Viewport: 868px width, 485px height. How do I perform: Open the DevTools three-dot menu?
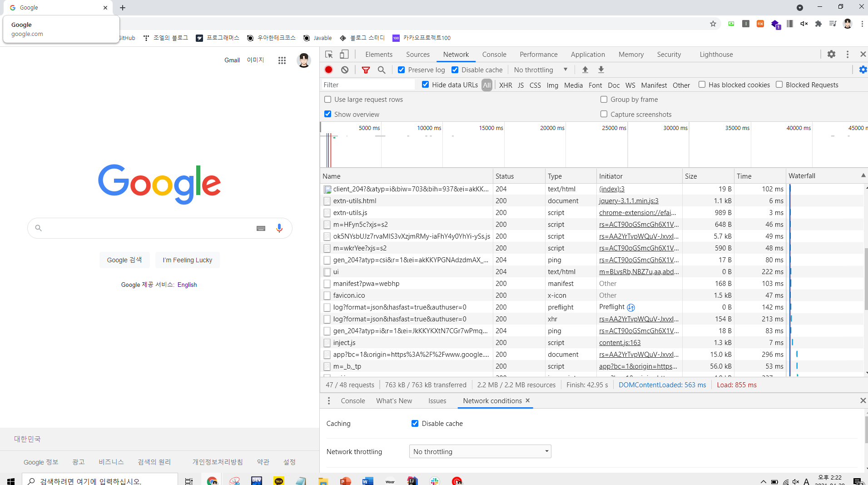click(847, 54)
